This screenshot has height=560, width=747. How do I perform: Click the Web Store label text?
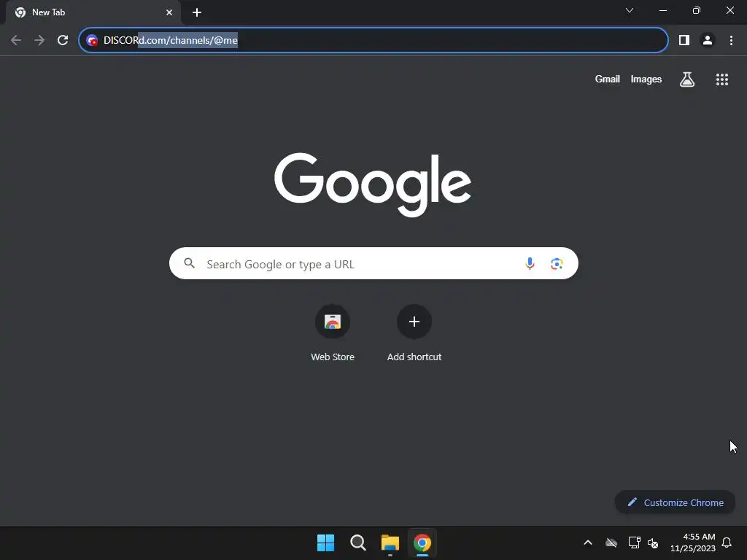pyautogui.click(x=333, y=357)
